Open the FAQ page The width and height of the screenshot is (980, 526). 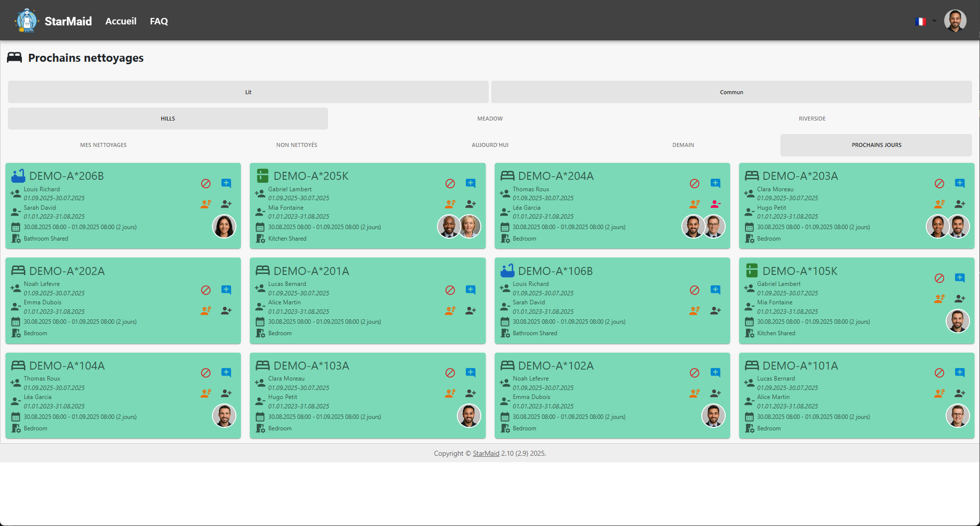coord(159,21)
